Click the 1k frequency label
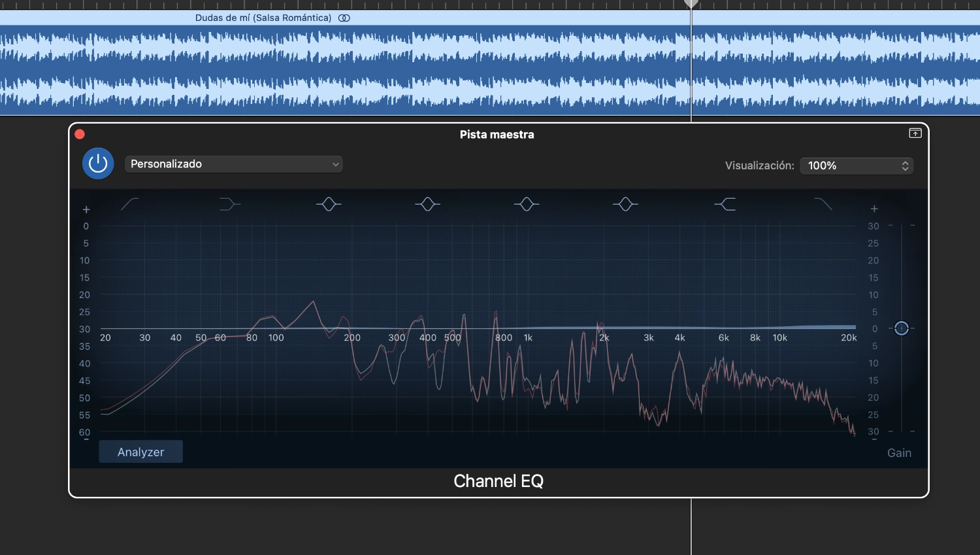 [x=528, y=338]
